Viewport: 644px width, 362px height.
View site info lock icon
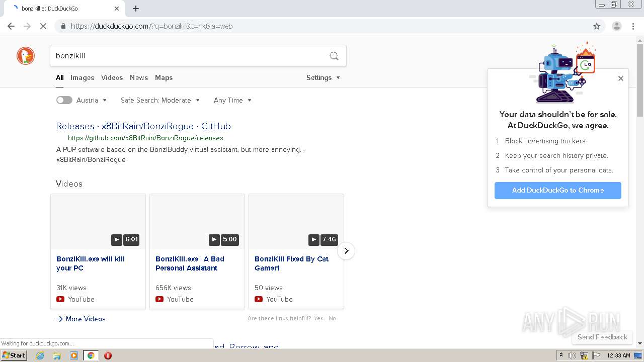[63, 26]
